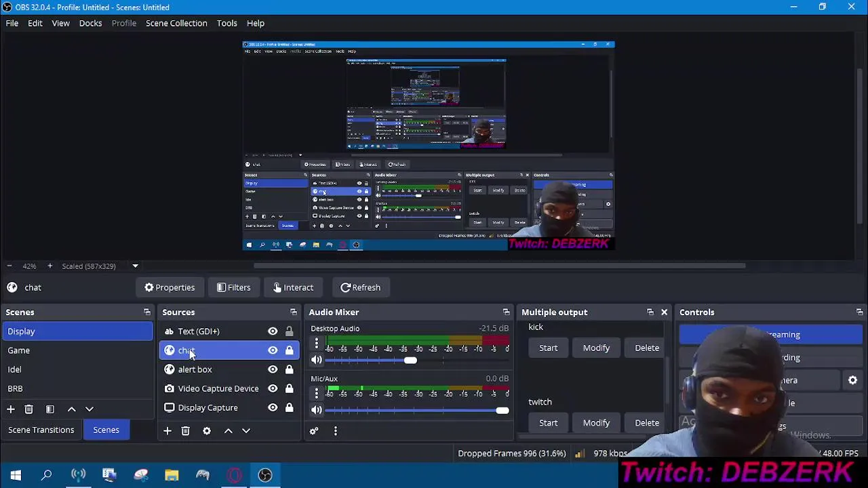Viewport: 868px width, 488px height.
Task: Open Filters for chat source
Action: pyautogui.click(x=234, y=287)
